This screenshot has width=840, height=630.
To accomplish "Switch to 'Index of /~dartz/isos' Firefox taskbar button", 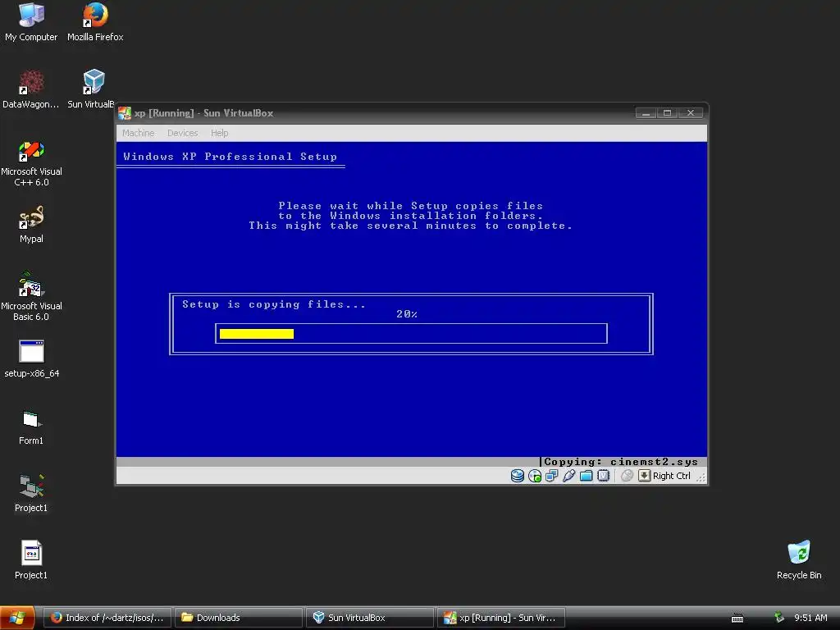I will click(107, 618).
